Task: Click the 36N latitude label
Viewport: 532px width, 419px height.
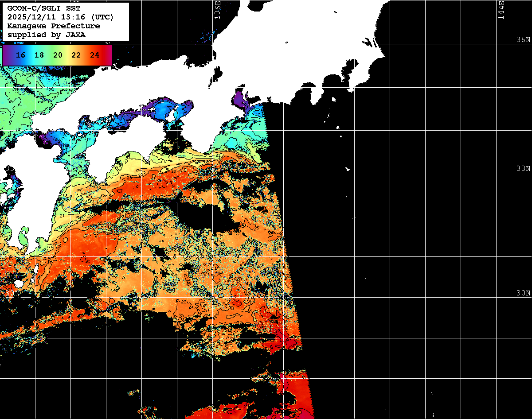Action: click(x=523, y=39)
